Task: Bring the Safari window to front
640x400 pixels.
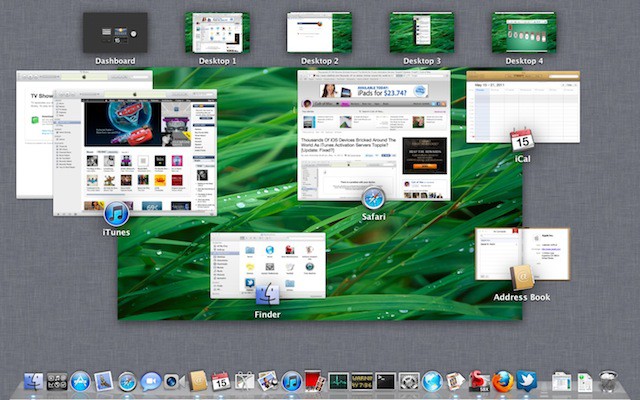Action: 374,135
